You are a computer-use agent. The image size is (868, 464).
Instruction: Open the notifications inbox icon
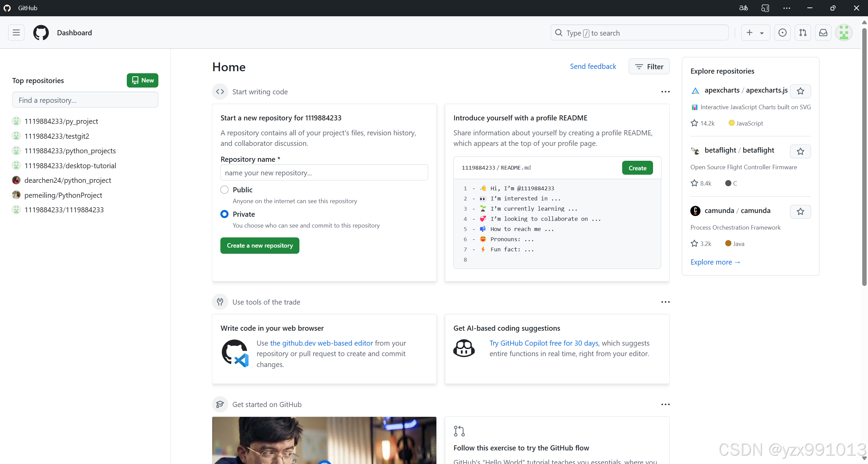pos(823,33)
